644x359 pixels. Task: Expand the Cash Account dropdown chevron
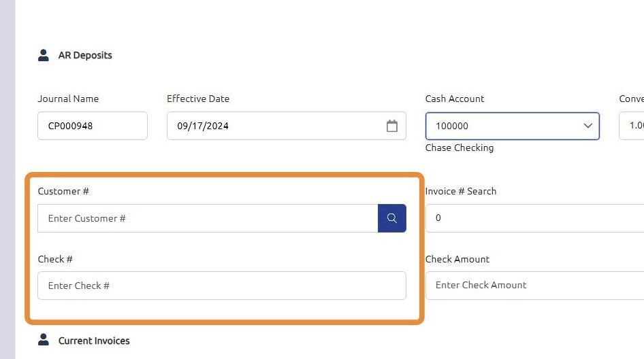[587, 126]
